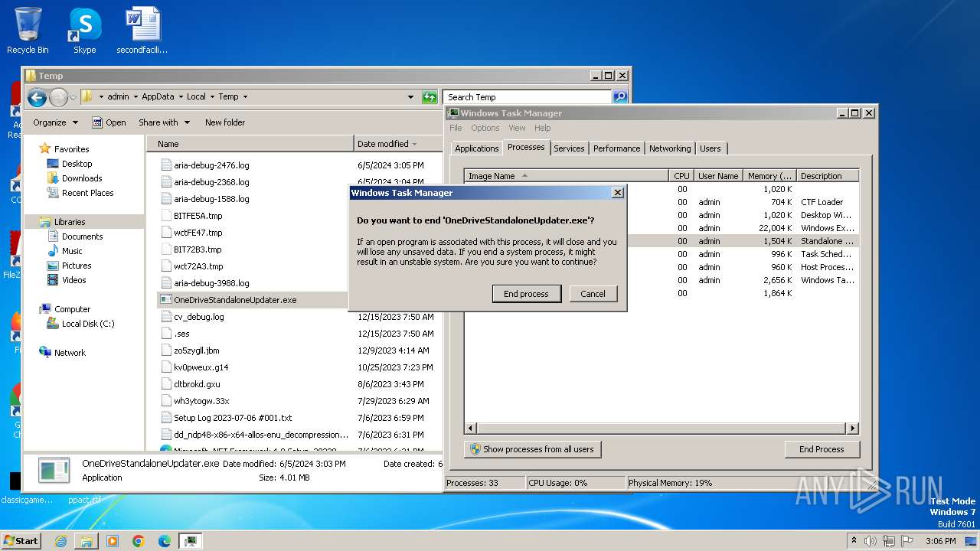This screenshot has width=980, height=551.
Task: Click the Explorer Back navigation button
Action: 37,97
